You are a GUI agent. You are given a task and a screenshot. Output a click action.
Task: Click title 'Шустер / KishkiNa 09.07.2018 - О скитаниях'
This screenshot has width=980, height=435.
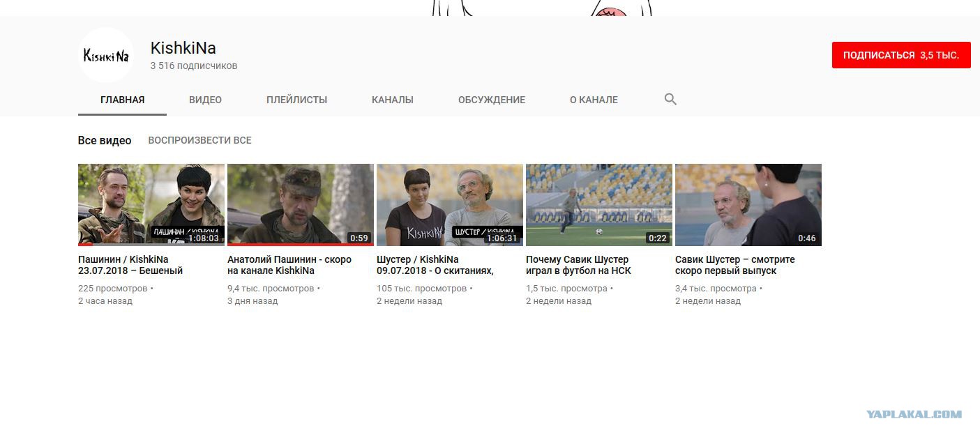[x=435, y=265]
